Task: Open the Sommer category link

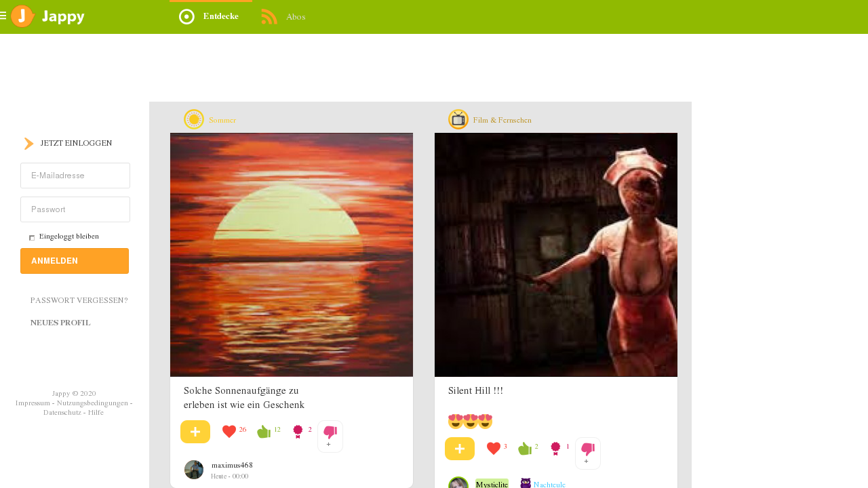Action: click(222, 121)
